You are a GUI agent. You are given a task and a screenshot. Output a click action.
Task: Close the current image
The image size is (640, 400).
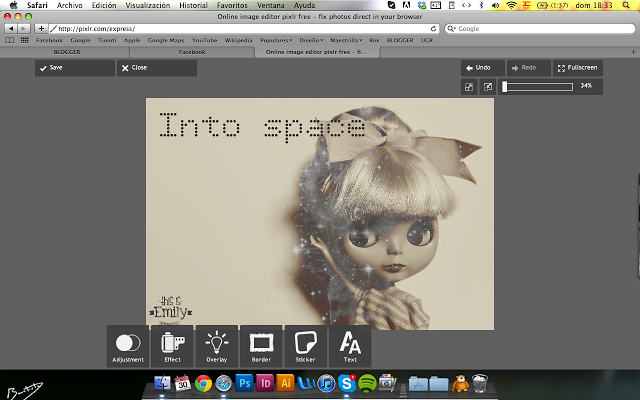155,68
